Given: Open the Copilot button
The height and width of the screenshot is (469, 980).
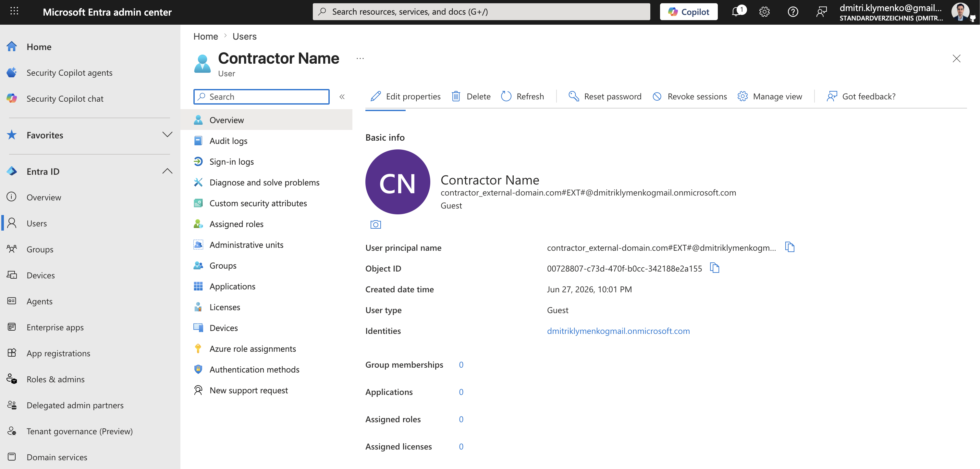Looking at the screenshot, I should coord(689,12).
